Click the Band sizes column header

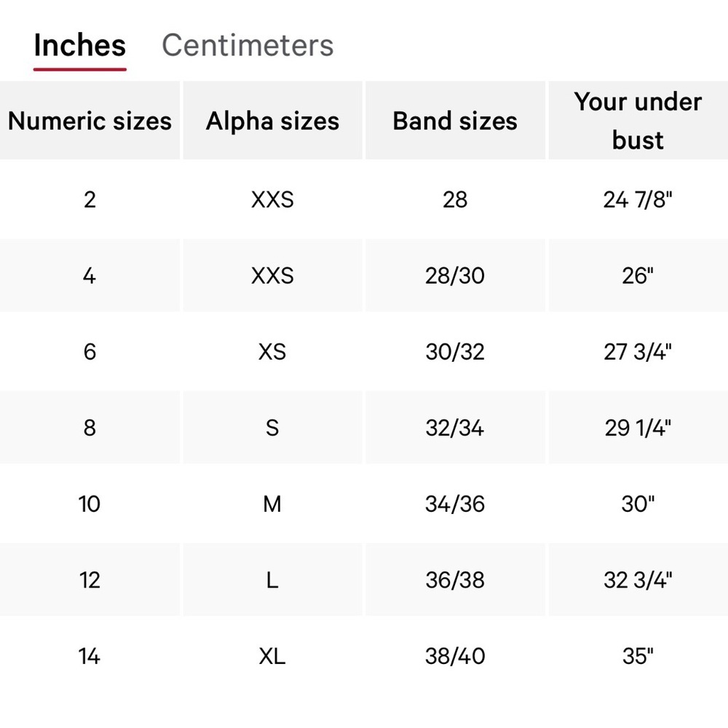coord(455,121)
